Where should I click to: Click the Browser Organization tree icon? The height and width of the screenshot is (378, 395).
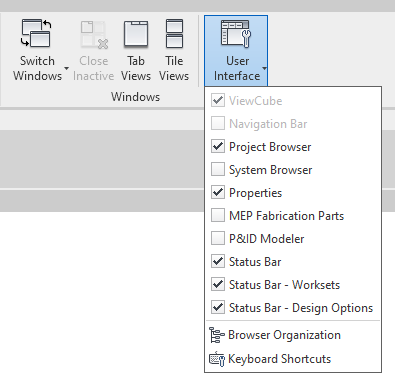click(217, 335)
